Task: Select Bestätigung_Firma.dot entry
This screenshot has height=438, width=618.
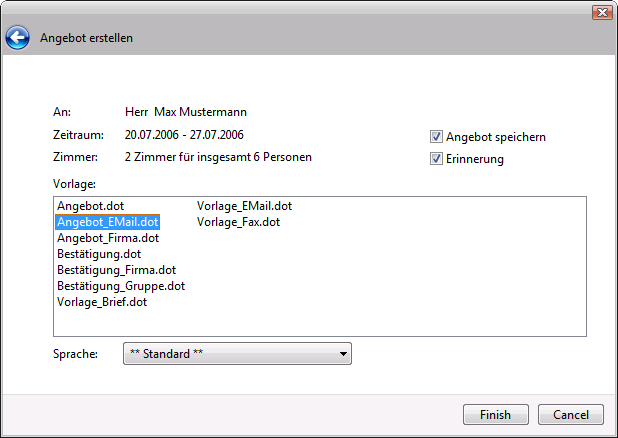Action: pyautogui.click(x=117, y=270)
